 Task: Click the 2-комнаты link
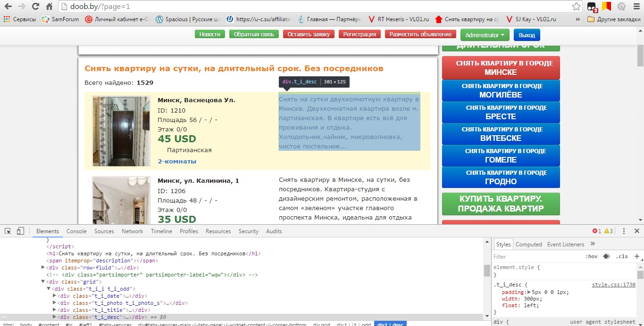pos(177,162)
